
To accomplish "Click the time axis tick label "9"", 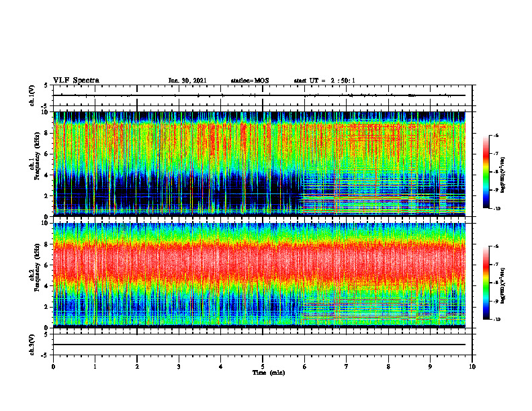I will (x=430, y=367).
